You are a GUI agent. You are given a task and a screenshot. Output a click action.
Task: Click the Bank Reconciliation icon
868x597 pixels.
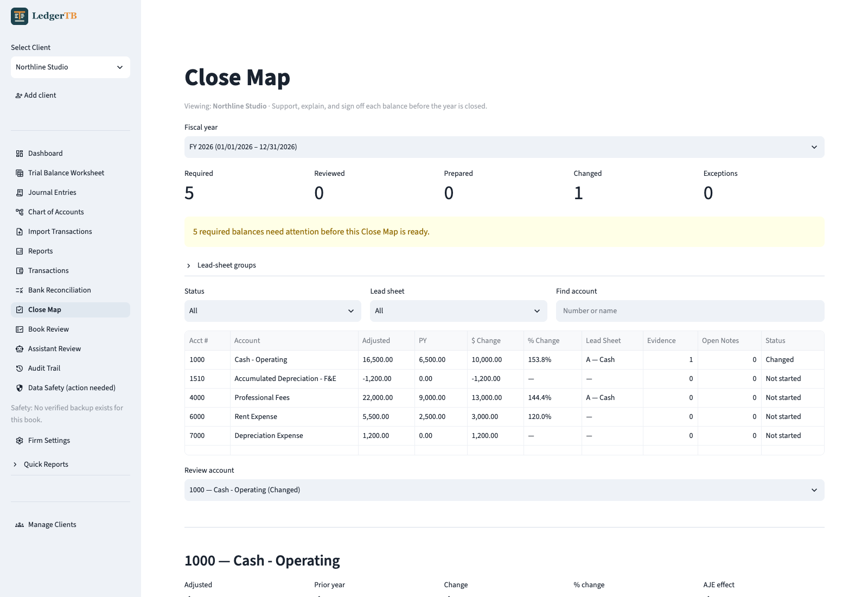20,290
